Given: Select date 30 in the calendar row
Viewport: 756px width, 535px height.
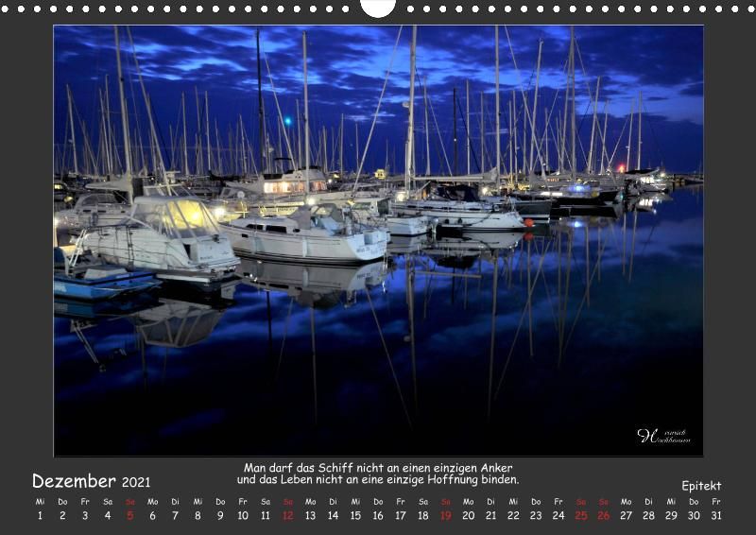Looking at the screenshot, I should [694, 515].
